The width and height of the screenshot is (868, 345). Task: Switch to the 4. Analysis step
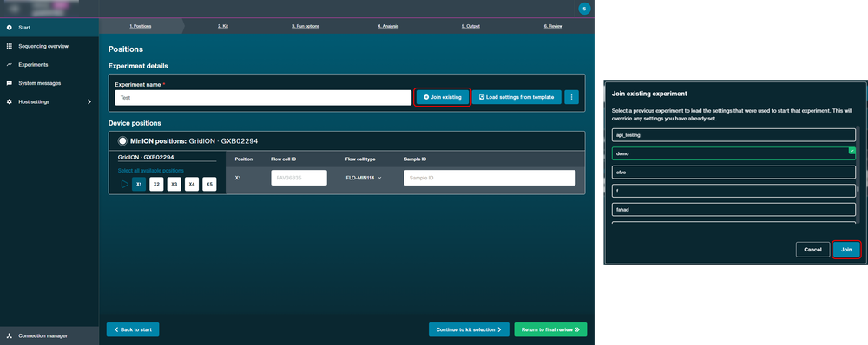388,26
